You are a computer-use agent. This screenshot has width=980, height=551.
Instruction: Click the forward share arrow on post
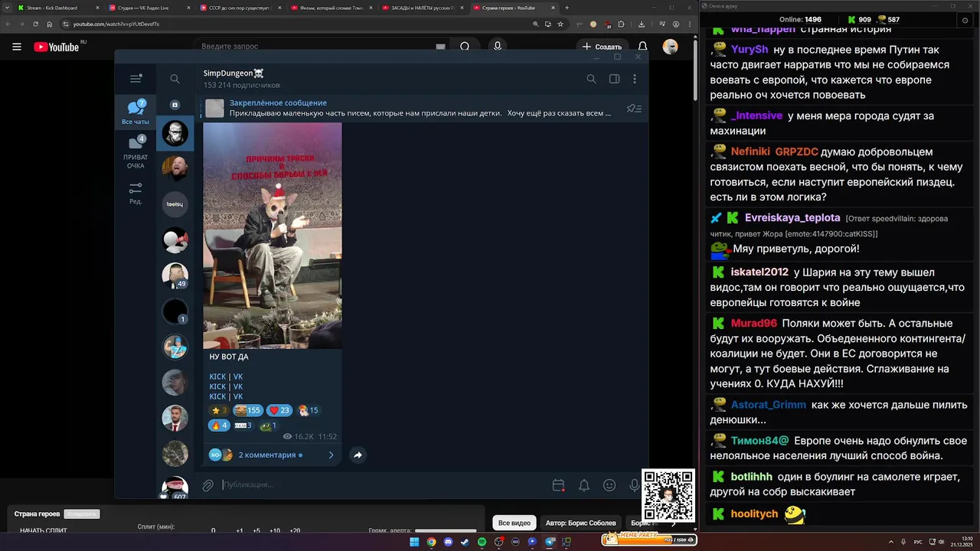tap(358, 455)
